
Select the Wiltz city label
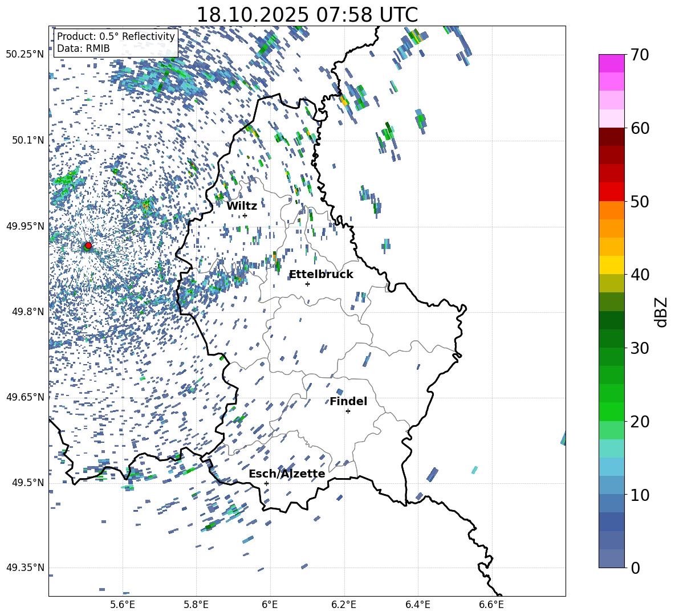click(x=242, y=206)
